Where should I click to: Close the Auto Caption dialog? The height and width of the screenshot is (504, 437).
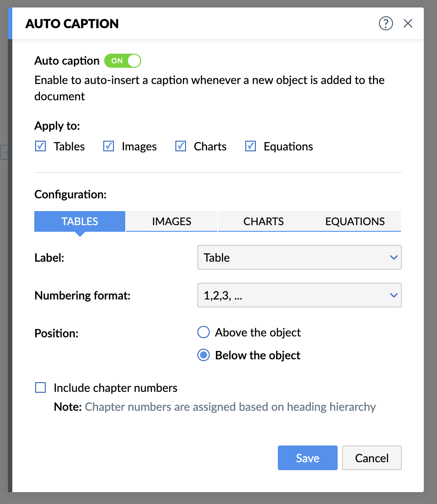[x=408, y=23]
